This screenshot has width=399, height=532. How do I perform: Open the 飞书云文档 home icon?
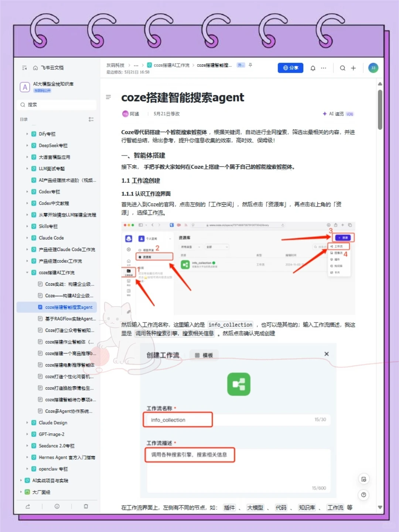[x=35, y=68]
